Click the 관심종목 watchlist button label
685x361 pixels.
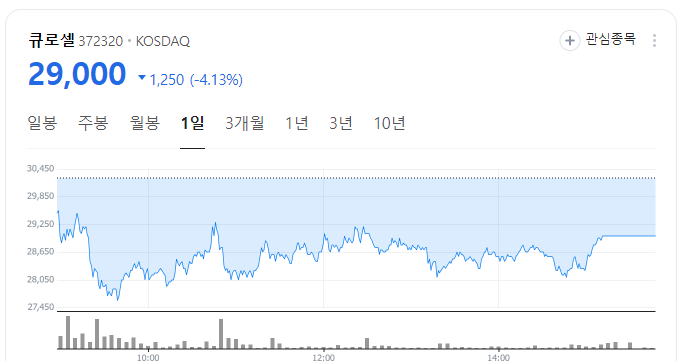tap(610, 39)
